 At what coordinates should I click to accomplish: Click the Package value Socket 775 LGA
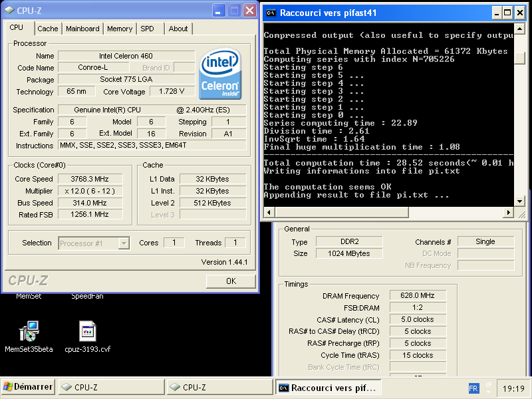(126, 79)
